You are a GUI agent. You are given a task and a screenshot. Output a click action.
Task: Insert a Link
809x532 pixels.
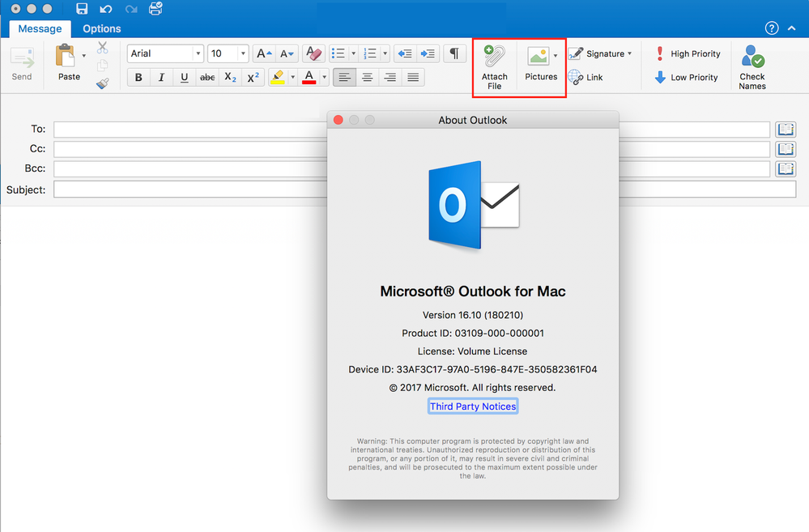click(585, 78)
